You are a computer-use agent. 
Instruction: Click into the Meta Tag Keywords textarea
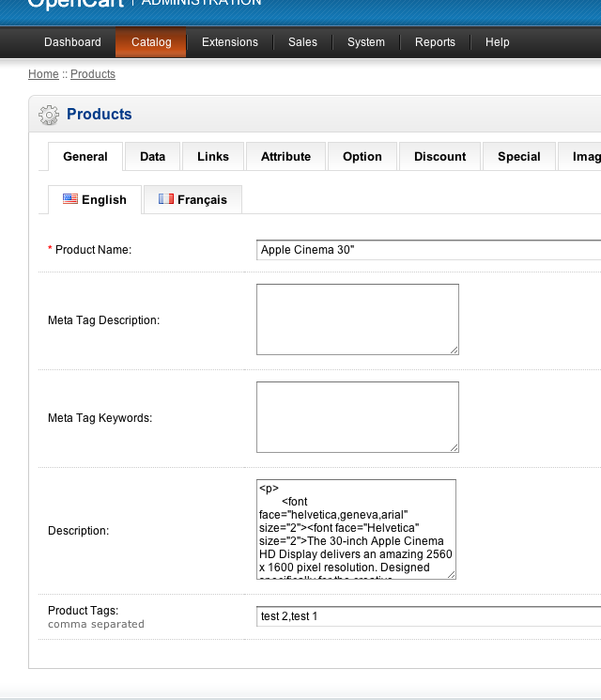(358, 417)
